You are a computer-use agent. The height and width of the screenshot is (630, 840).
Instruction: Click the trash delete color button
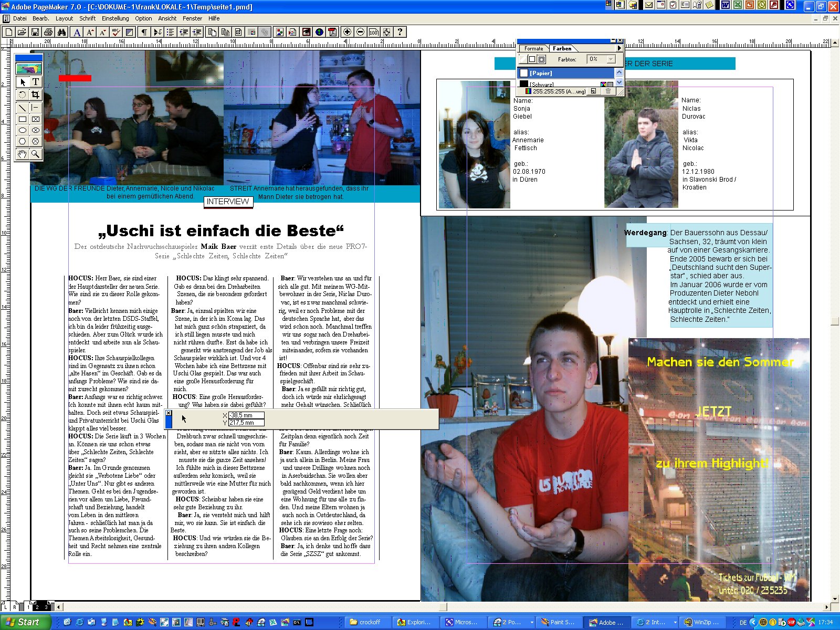coord(608,91)
